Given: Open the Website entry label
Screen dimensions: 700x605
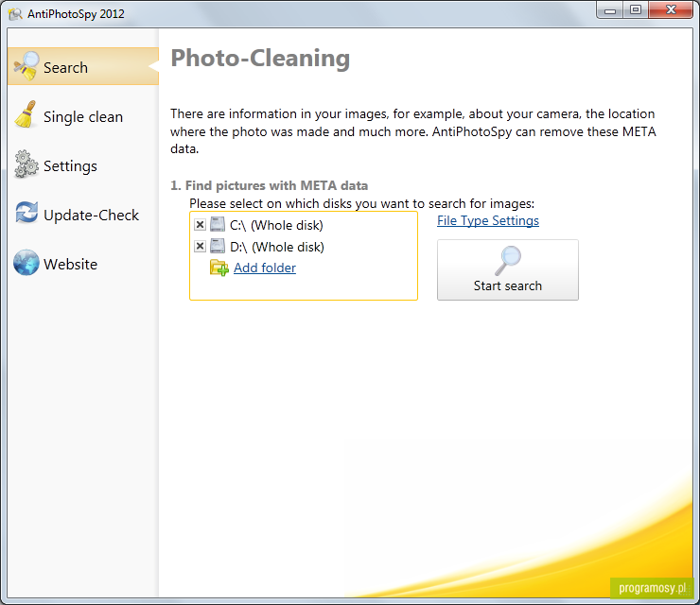Looking at the screenshot, I should pyautogui.click(x=71, y=264).
